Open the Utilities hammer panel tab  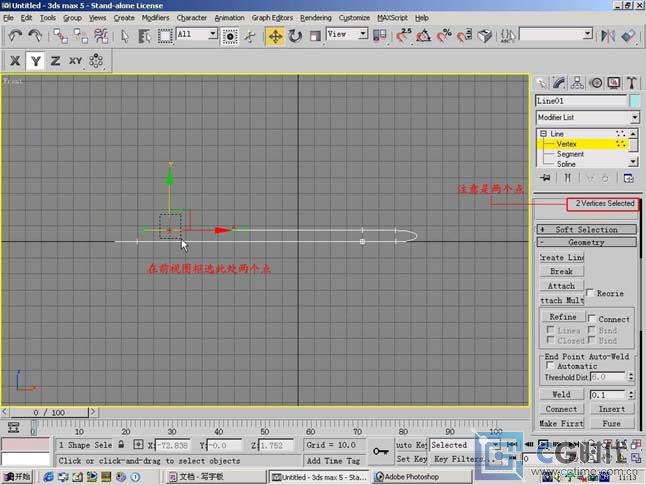[x=632, y=83]
